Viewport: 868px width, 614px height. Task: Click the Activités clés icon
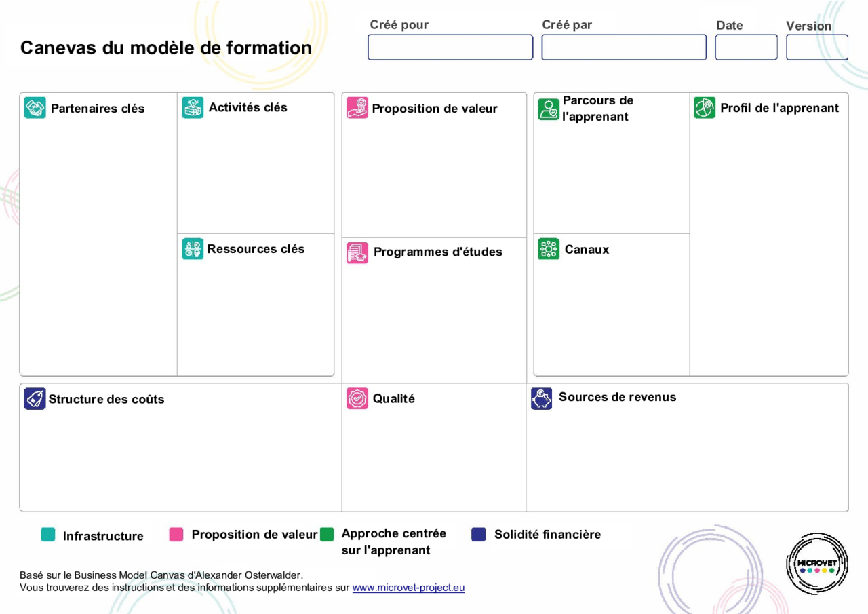click(x=193, y=108)
